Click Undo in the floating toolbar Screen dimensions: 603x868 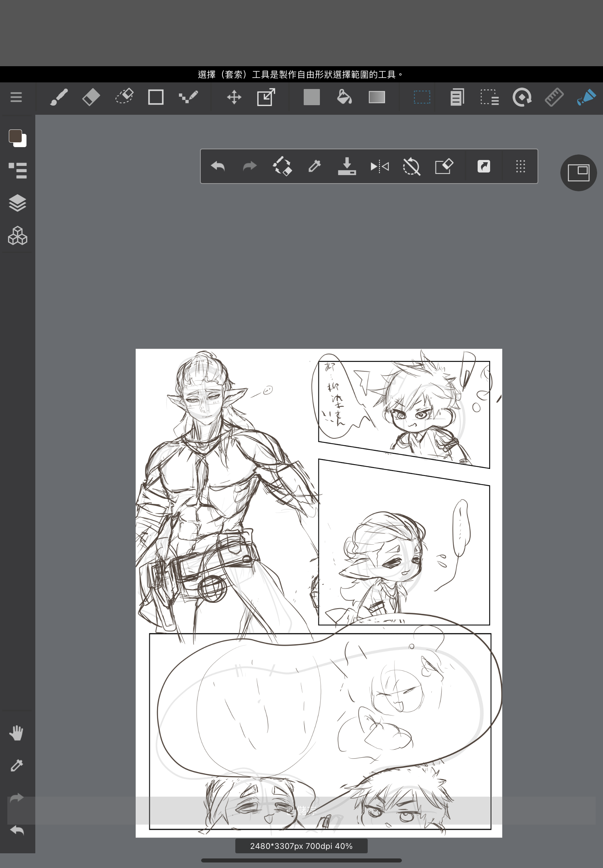[218, 166]
